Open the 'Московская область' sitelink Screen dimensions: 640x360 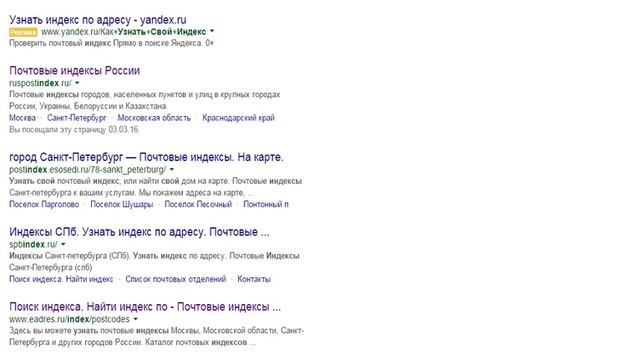click(x=154, y=118)
